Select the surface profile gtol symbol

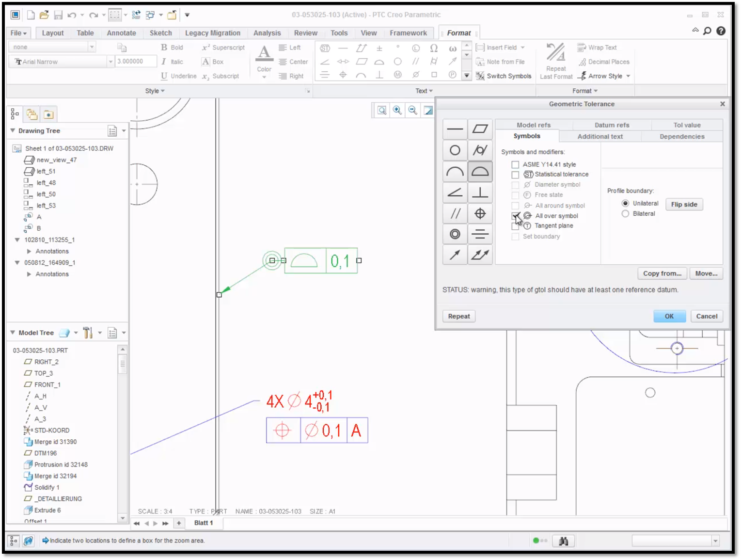[480, 171]
